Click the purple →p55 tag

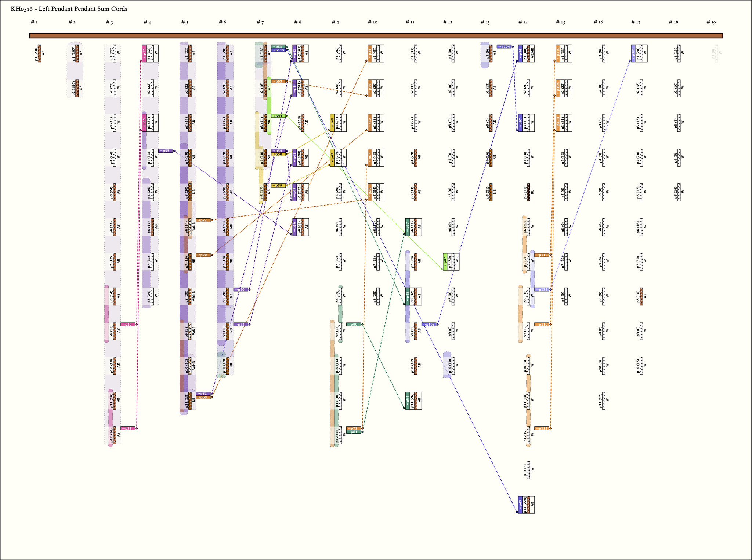(x=166, y=151)
